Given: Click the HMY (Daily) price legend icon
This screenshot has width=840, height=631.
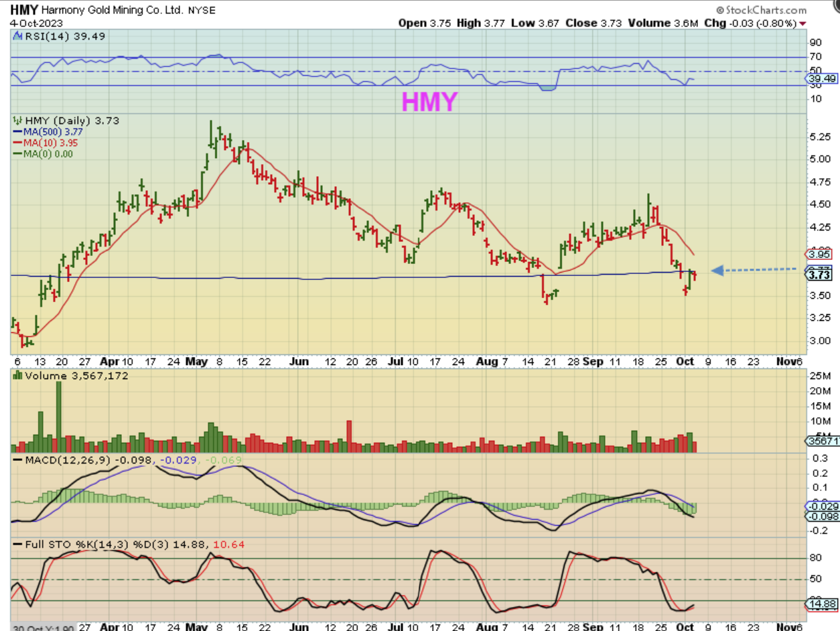Looking at the screenshot, I should pos(17,120).
